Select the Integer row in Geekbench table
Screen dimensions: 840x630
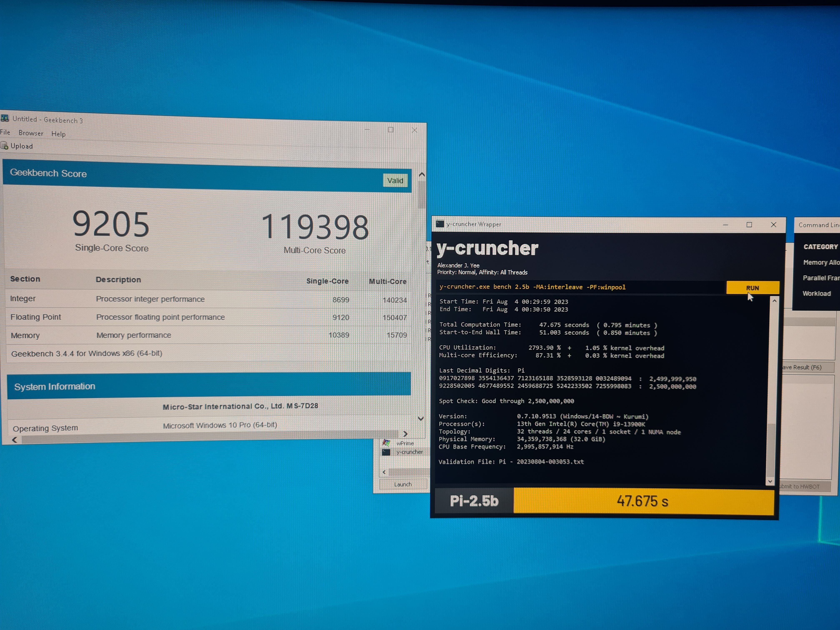click(x=209, y=299)
